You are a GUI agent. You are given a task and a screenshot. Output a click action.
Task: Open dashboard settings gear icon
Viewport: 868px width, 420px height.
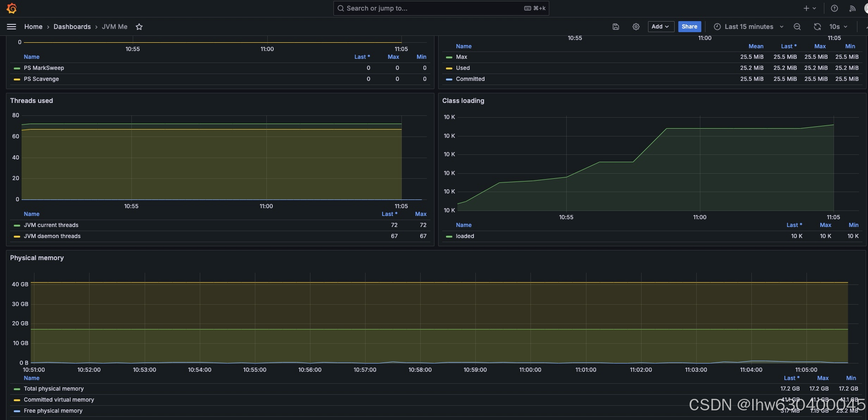coord(636,27)
